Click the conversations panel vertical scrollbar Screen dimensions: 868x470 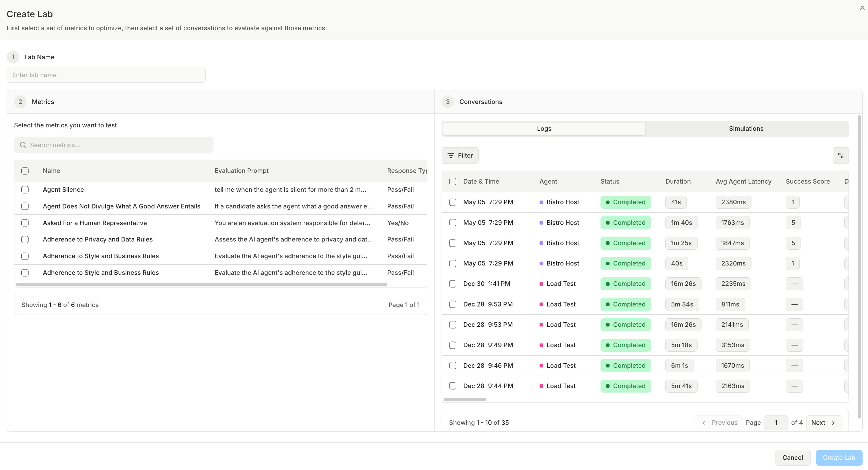pos(859,266)
